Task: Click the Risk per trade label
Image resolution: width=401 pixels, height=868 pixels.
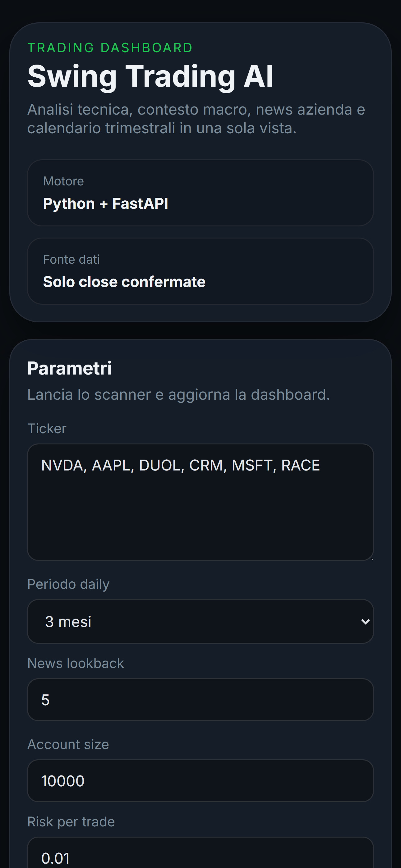Action: point(71,821)
